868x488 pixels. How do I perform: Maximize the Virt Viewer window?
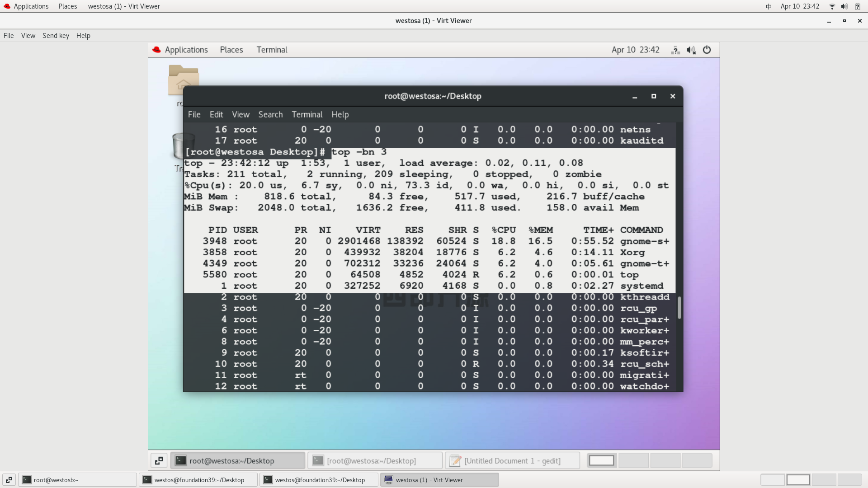tap(844, 21)
